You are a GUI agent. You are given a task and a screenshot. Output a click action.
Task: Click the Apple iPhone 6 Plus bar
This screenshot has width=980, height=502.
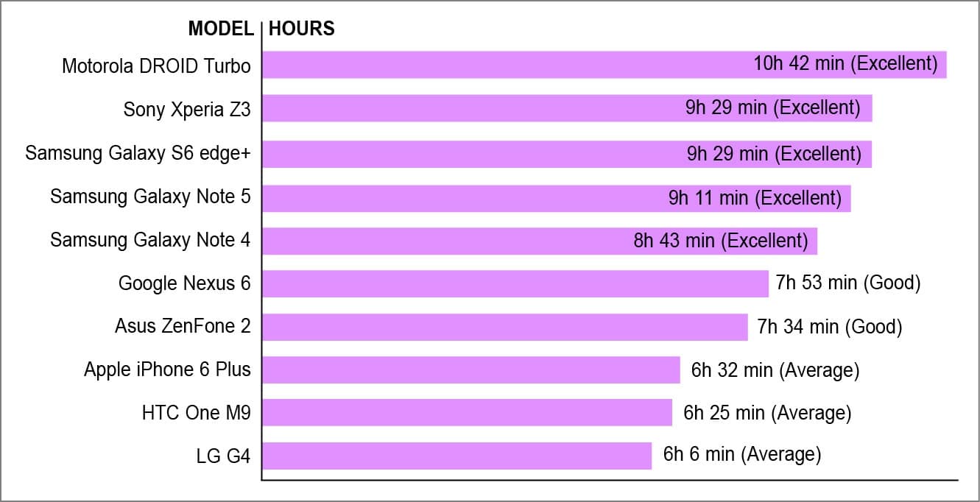(470, 370)
